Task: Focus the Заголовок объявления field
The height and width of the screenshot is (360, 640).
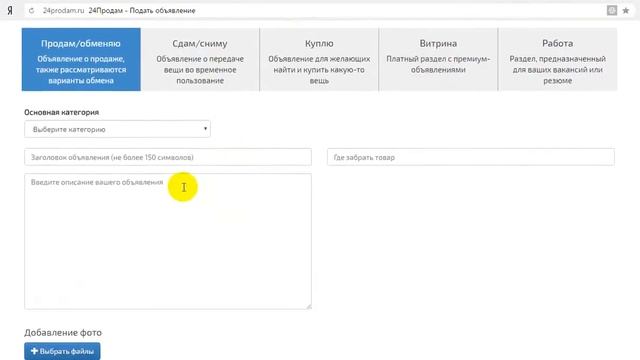Action: [168, 157]
